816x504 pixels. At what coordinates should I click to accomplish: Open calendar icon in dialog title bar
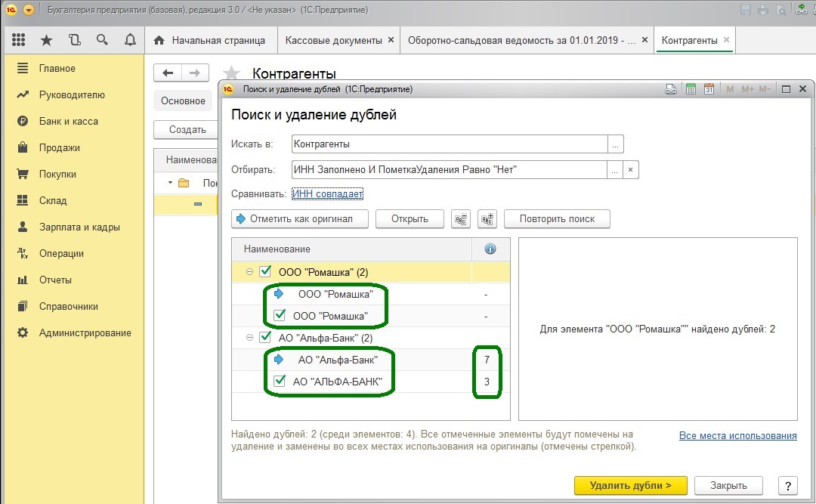[x=709, y=89]
